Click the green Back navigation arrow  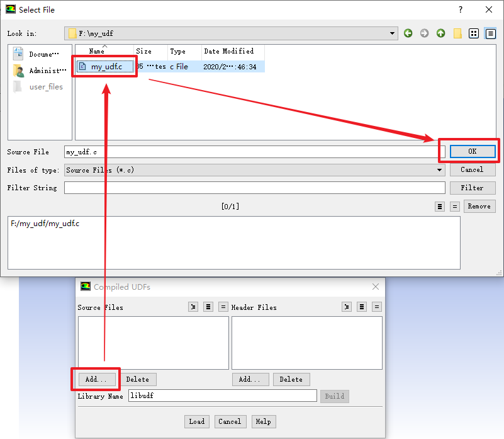[408, 33]
